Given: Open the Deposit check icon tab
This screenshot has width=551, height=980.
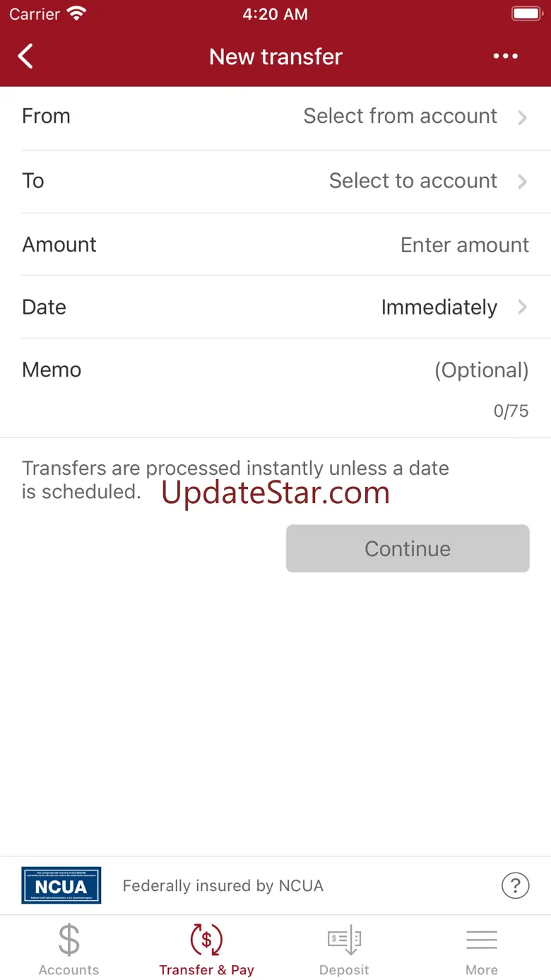Looking at the screenshot, I should click(x=344, y=940).
